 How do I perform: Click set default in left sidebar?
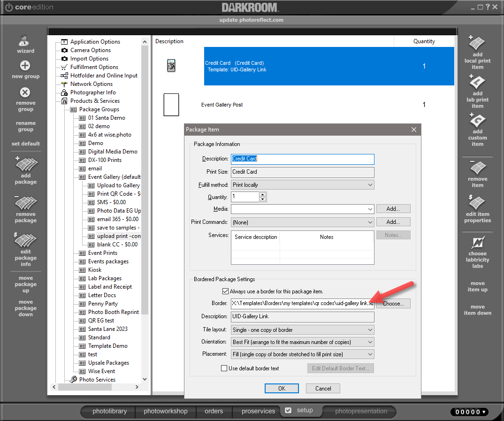pos(26,144)
